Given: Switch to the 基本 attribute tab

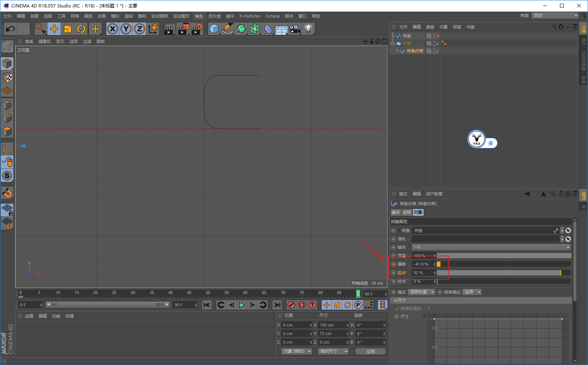Looking at the screenshot, I should coord(396,212).
